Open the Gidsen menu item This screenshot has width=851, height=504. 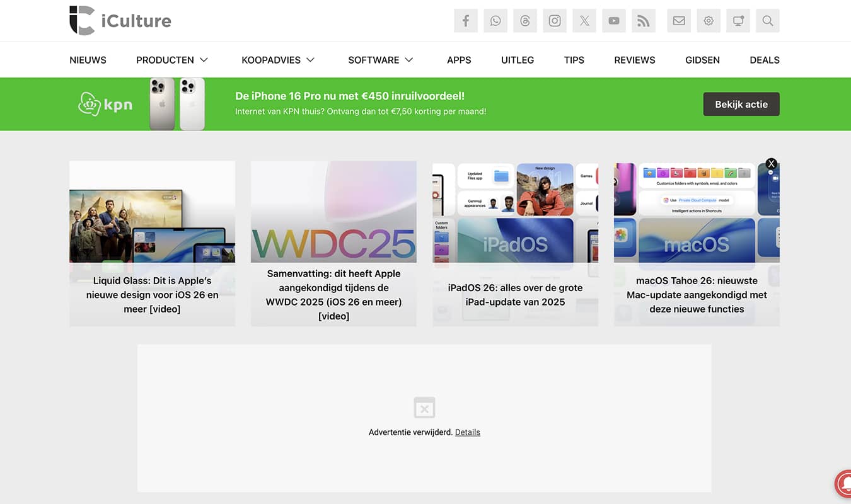(x=702, y=60)
